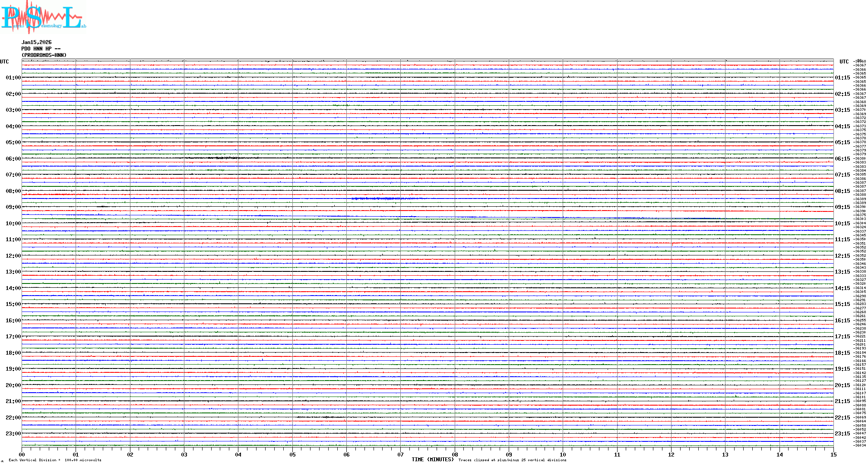Click minute tick 00 on bottom axis
The height and width of the screenshot is (466, 868).
point(22,454)
